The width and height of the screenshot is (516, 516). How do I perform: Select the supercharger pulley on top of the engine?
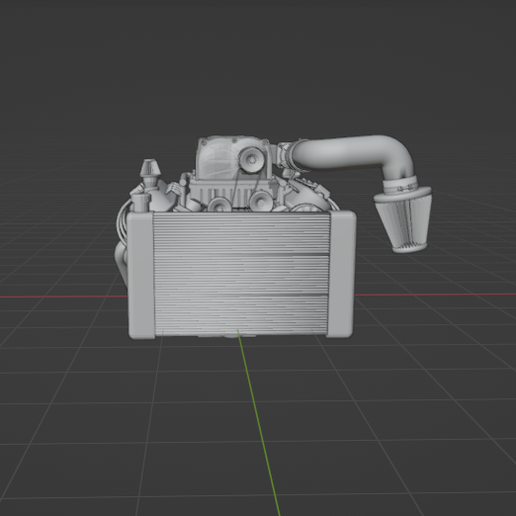point(252,159)
